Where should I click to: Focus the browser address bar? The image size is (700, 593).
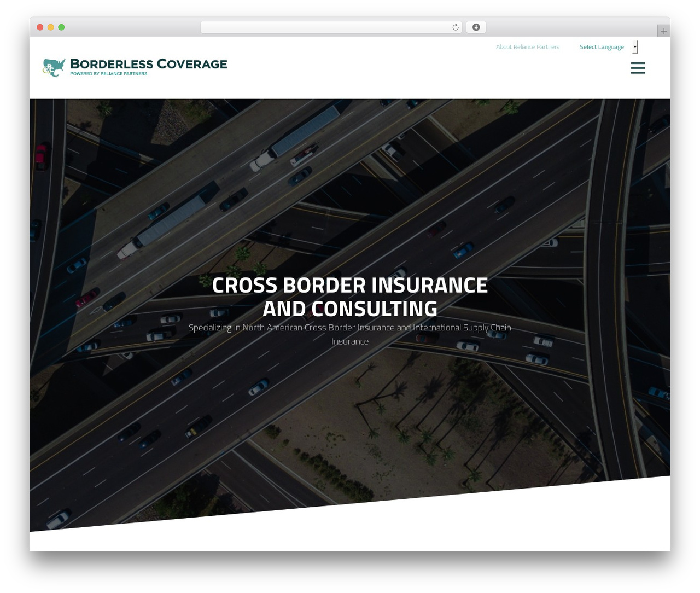point(331,27)
